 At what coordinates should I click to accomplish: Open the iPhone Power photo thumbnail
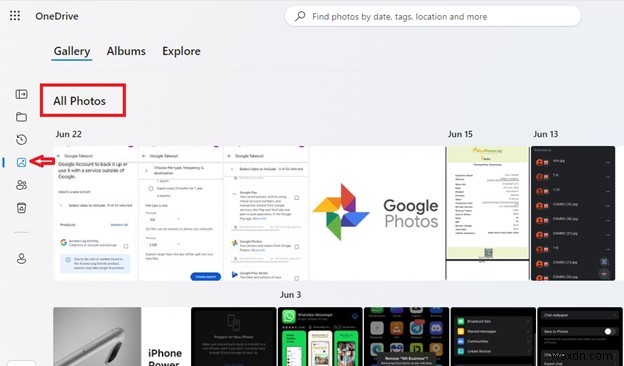(x=121, y=337)
